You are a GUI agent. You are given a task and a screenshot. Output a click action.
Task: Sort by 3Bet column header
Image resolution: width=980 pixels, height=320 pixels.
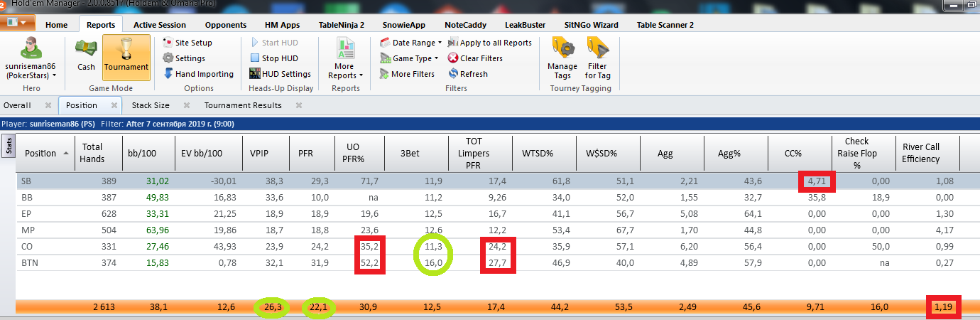[x=416, y=153]
